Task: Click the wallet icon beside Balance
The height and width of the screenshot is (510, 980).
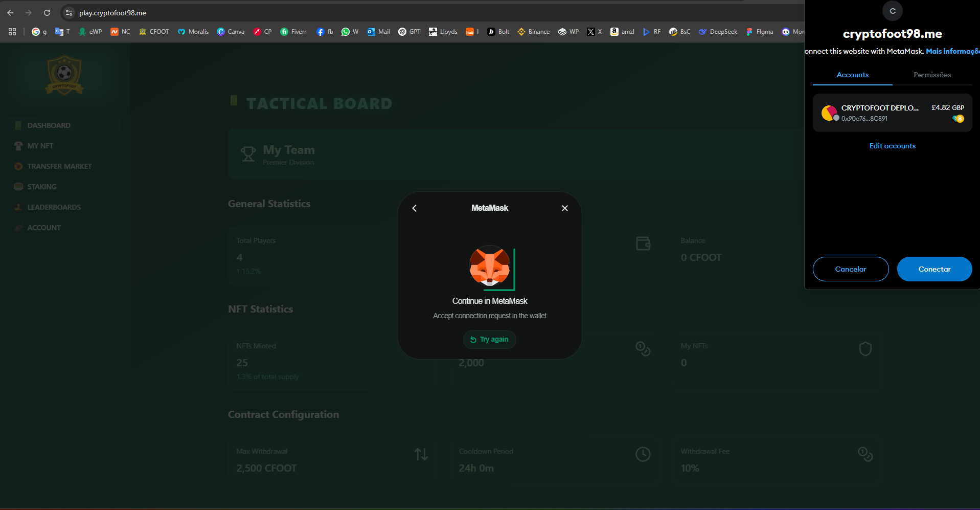Action: pos(643,243)
